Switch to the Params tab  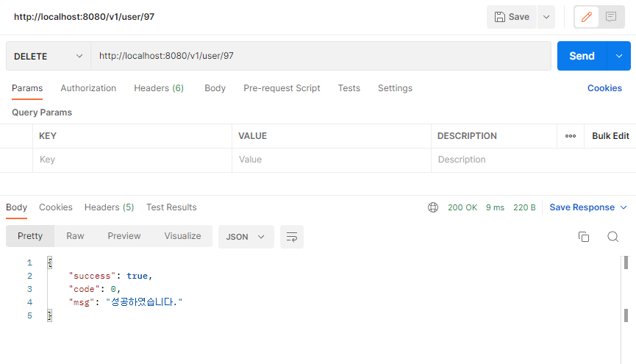point(27,88)
